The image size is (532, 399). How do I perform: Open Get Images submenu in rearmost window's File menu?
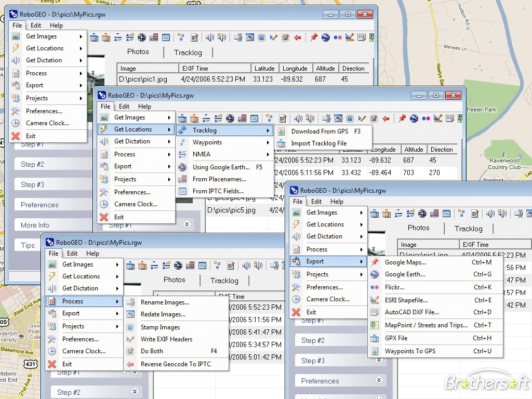click(48, 36)
